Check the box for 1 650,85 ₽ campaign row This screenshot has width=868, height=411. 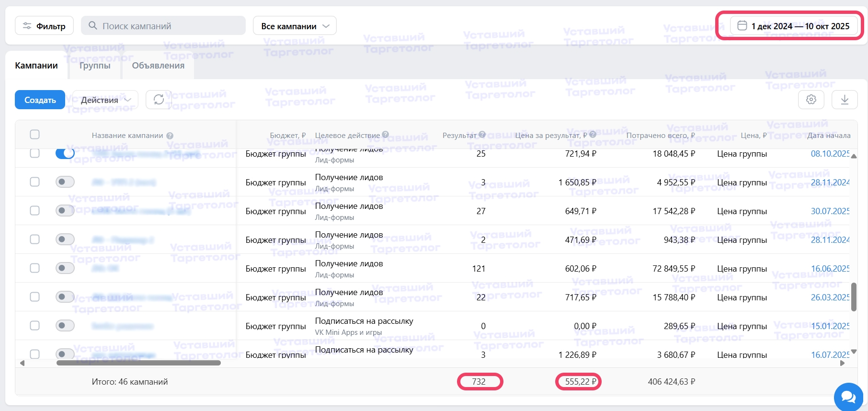click(34, 182)
